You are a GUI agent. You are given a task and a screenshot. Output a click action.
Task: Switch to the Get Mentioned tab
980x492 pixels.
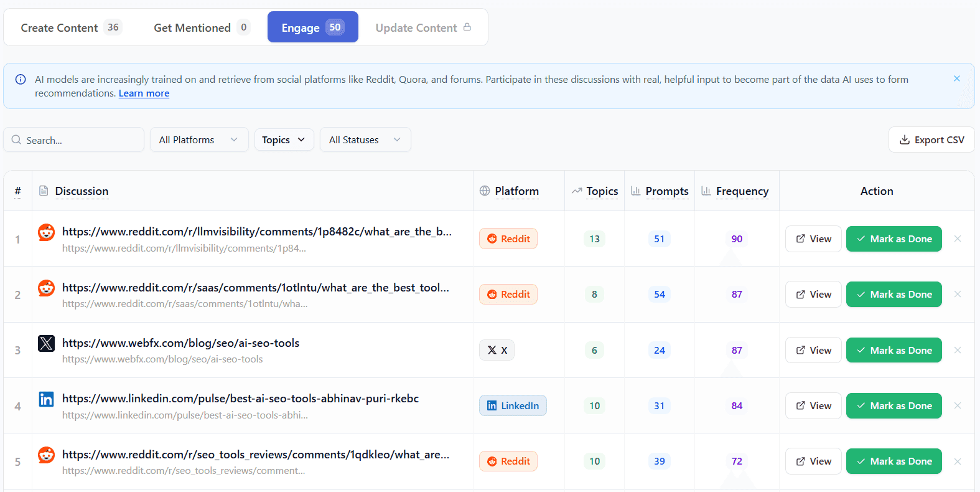[x=201, y=27]
